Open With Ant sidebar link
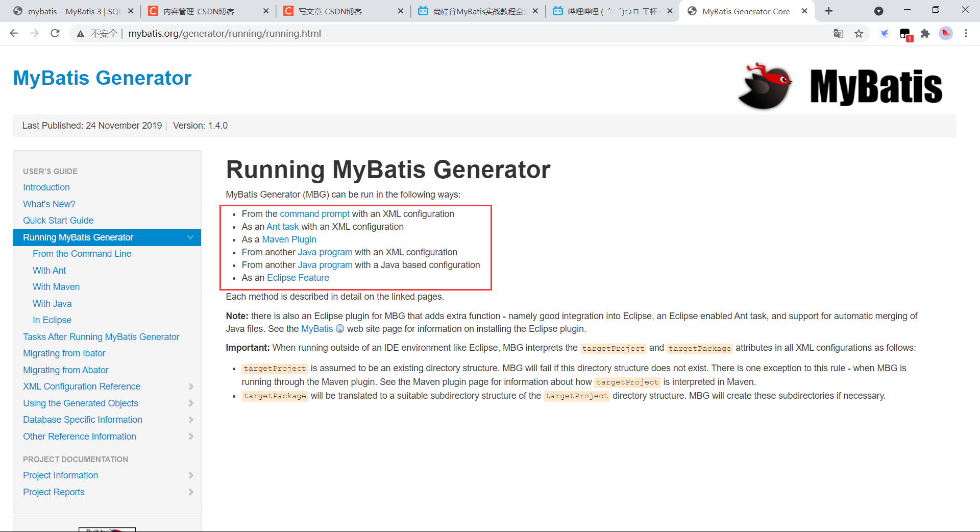Image resolution: width=980 pixels, height=532 pixels. (x=50, y=271)
